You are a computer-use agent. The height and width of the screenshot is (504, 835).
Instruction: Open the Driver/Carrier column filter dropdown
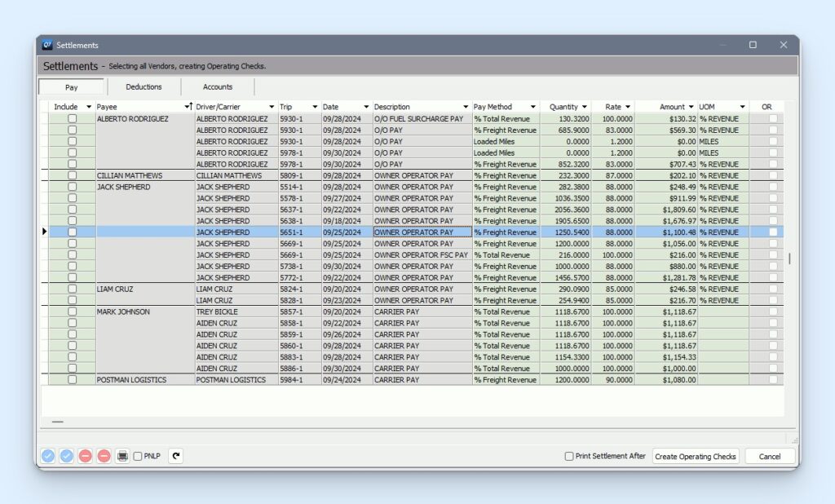(x=272, y=107)
